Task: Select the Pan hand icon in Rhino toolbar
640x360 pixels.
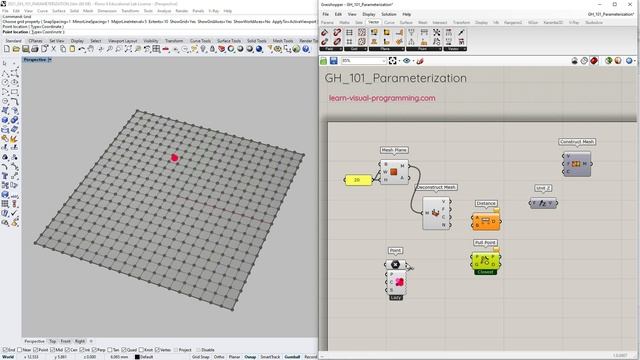Action: coord(91,49)
